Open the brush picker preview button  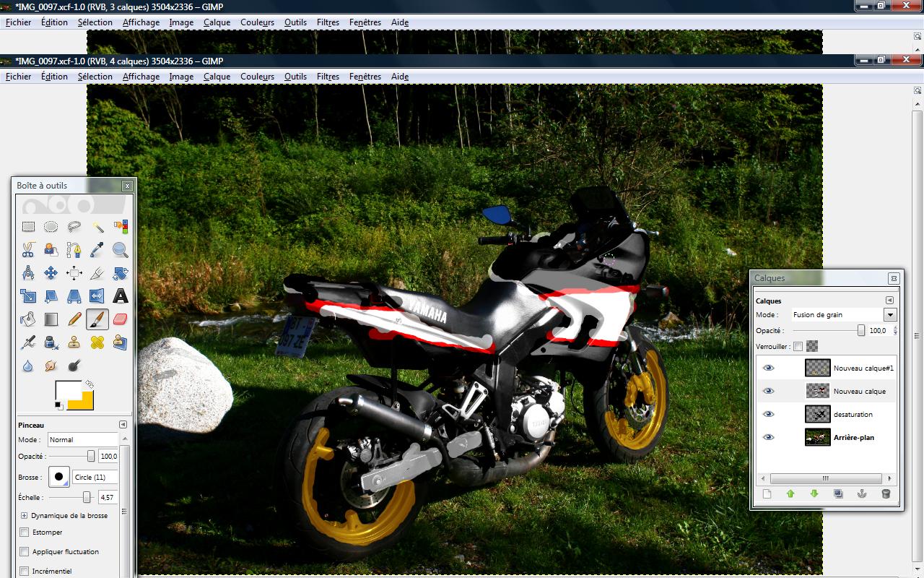pyautogui.click(x=59, y=477)
